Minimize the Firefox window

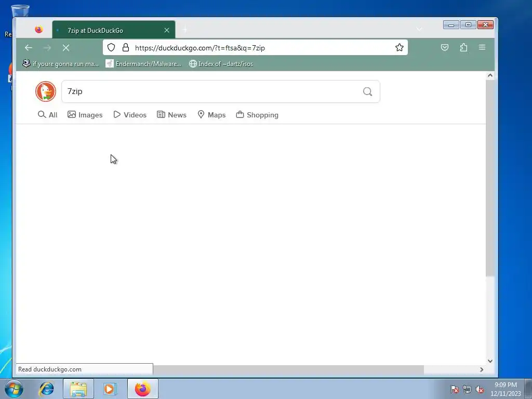click(451, 25)
